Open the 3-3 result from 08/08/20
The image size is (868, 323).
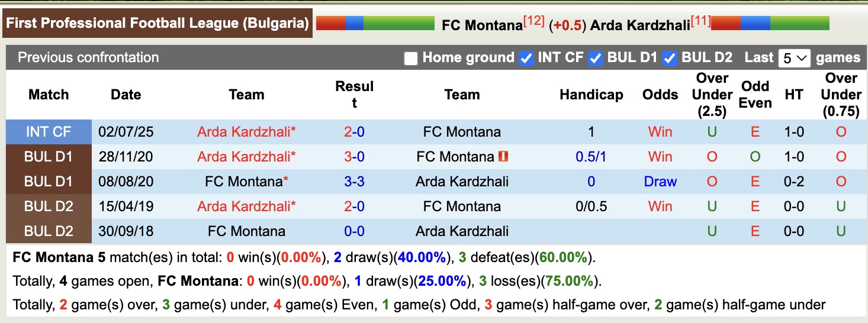(354, 181)
